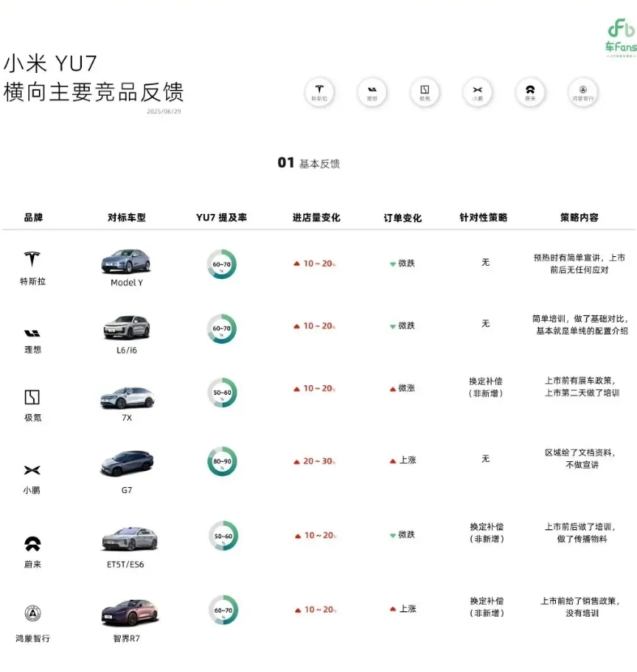
Task: Click the date 2025/06/29
Action: point(164,111)
